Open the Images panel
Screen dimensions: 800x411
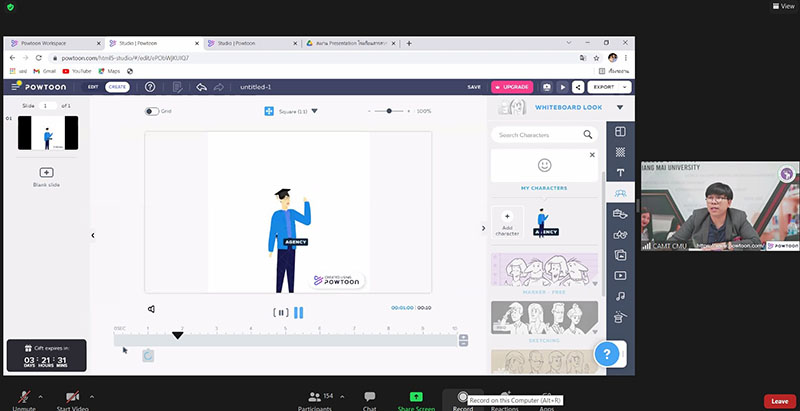point(620,255)
